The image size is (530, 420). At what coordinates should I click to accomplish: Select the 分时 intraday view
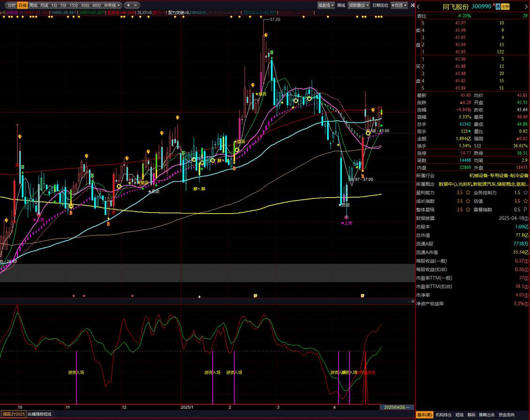coord(11,5)
